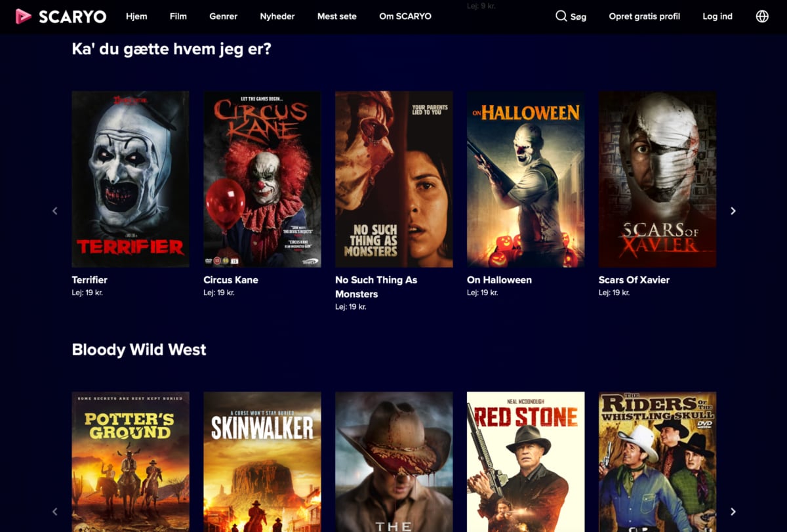Viewport: 787px width, 532px height.
Task: Open the Mest sete menu item
Action: [x=337, y=16]
